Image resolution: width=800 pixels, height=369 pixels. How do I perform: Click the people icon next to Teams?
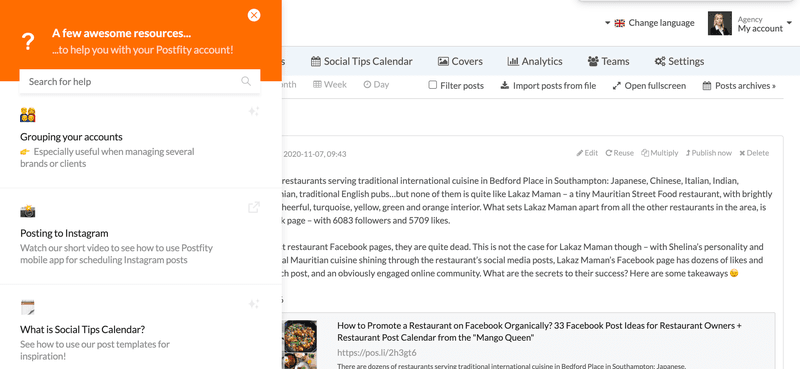[x=593, y=61]
